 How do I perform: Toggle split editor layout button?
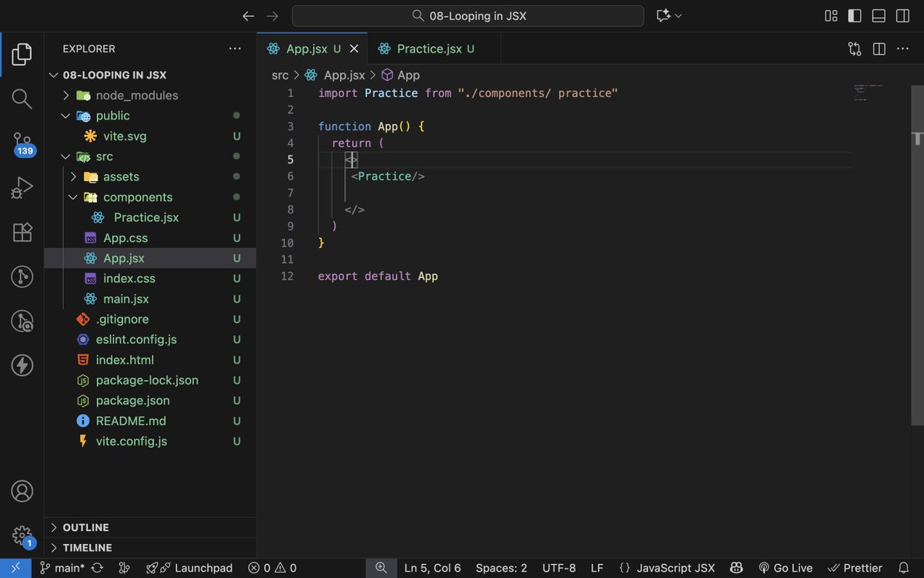tap(879, 48)
